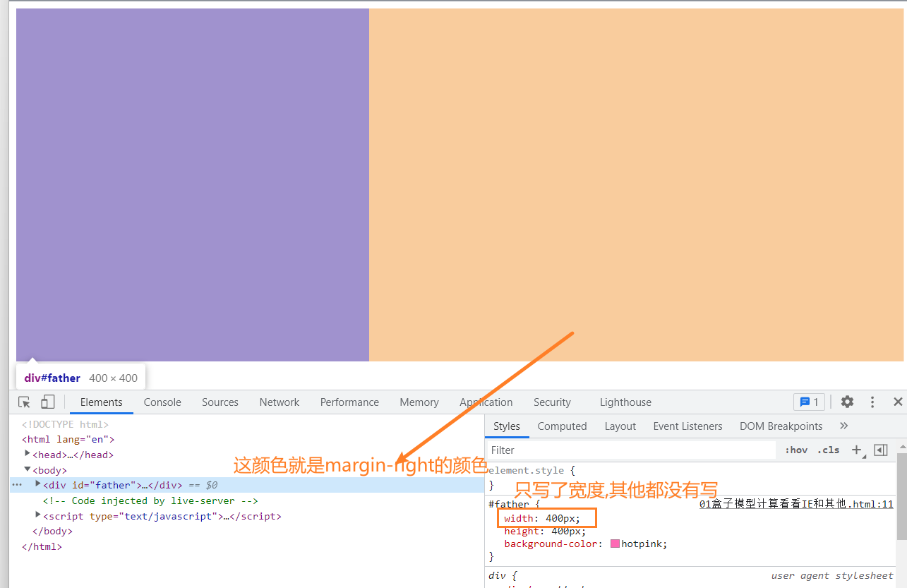
Task: Add new style rule plus icon
Action: pyautogui.click(x=856, y=450)
